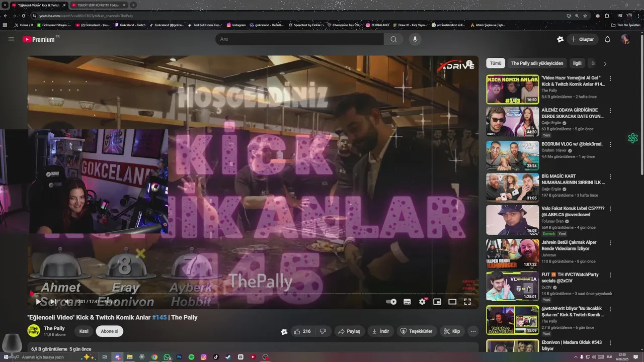Open options for 'BODRUM VLOG' video
The image size is (644, 362).
click(610, 144)
